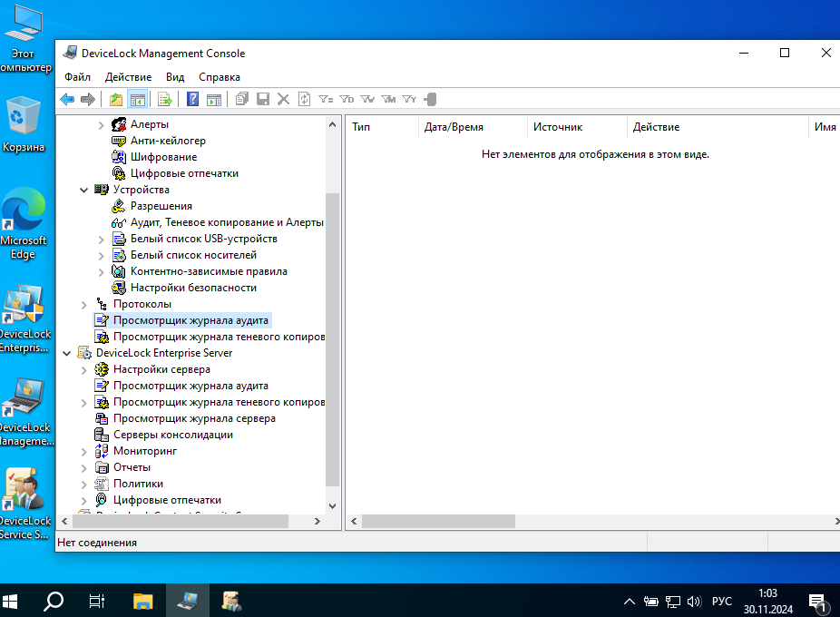This screenshot has width=840, height=617.
Task: Expand the Отчеты tree node
Action: click(84, 468)
